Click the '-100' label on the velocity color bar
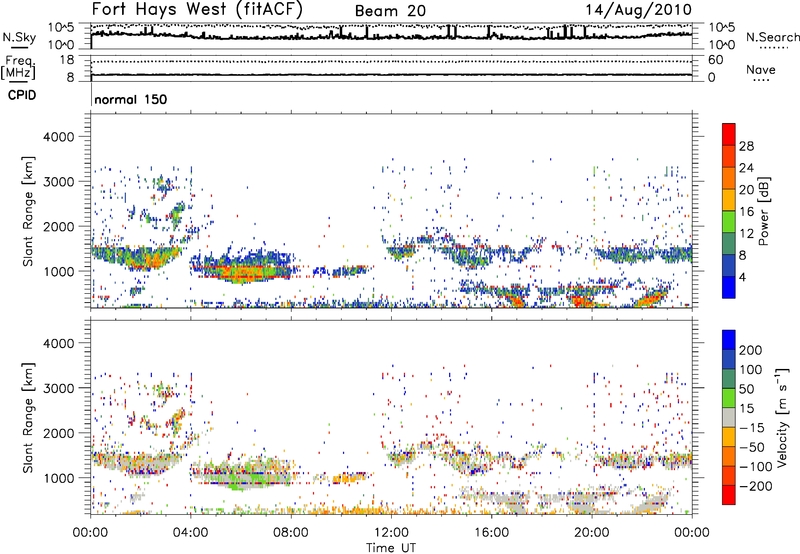This screenshot has width=800, height=554. (756, 467)
